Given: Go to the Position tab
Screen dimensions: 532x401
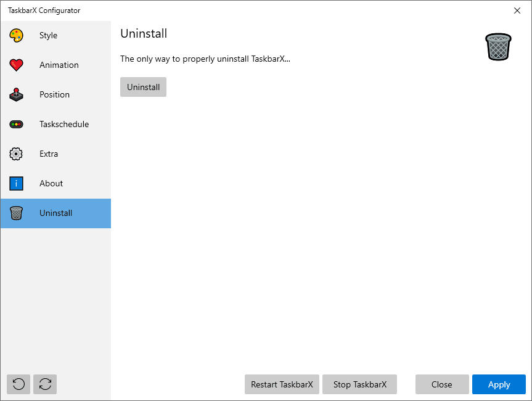Looking at the screenshot, I should click(55, 95).
